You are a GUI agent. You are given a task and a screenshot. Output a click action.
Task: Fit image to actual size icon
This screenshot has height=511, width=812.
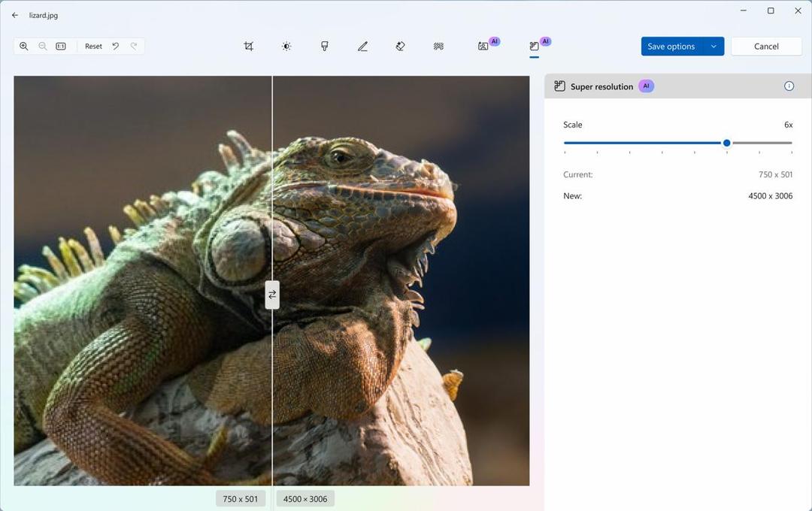coord(61,46)
